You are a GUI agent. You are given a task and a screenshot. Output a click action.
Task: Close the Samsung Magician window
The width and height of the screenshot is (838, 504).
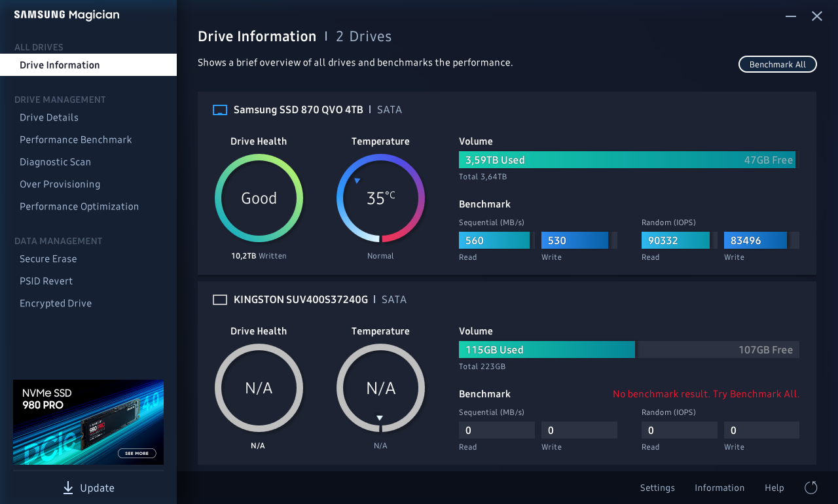pyautogui.click(x=817, y=16)
